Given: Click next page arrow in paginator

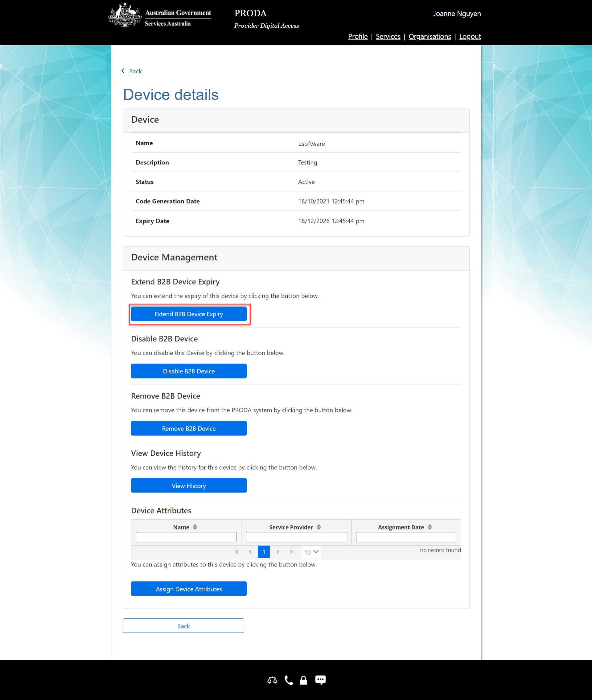Looking at the screenshot, I should coord(278,552).
